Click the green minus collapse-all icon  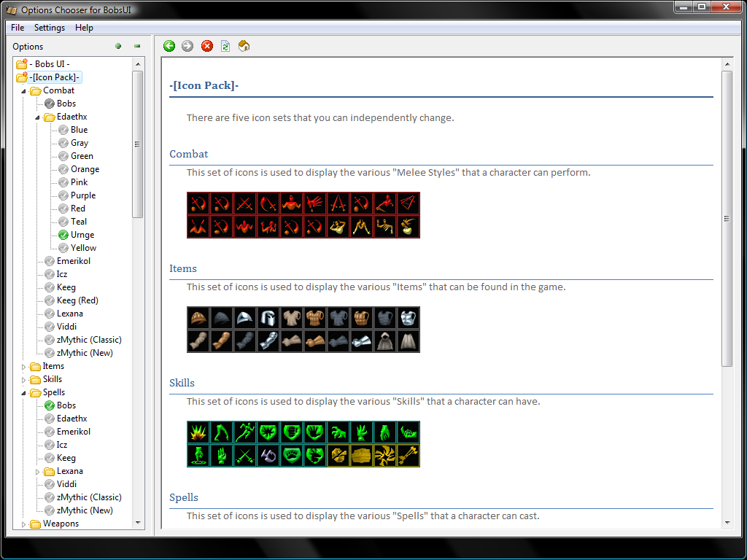point(137,46)
